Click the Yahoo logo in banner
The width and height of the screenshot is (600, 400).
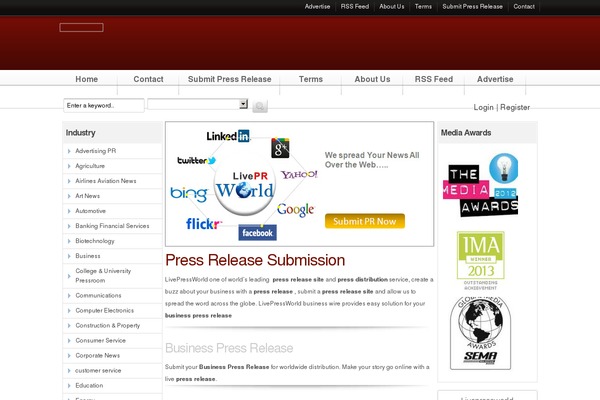[x=299, y=175]
